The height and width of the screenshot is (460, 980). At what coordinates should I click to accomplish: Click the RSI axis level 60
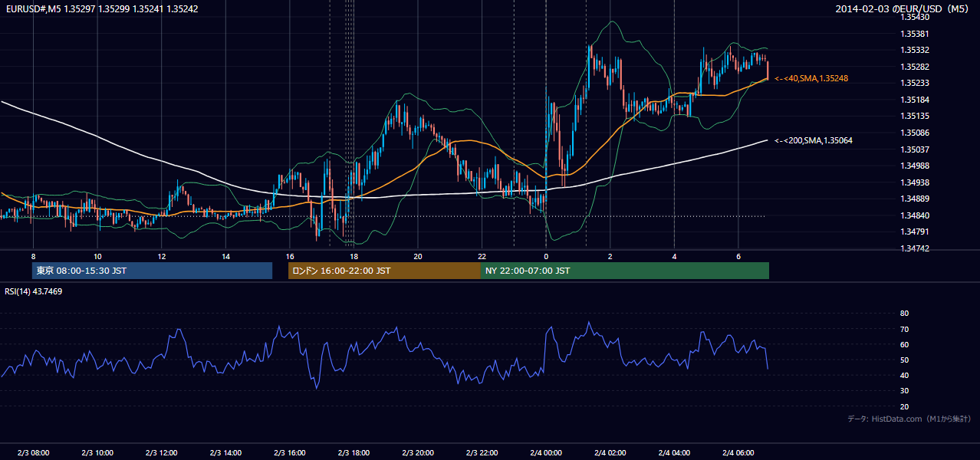coord(904,344)
